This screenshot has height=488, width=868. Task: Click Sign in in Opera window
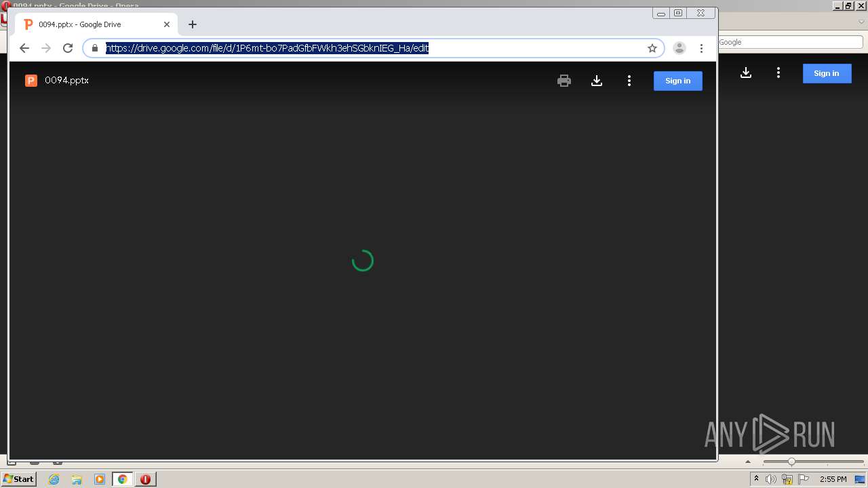pos(827,73)
